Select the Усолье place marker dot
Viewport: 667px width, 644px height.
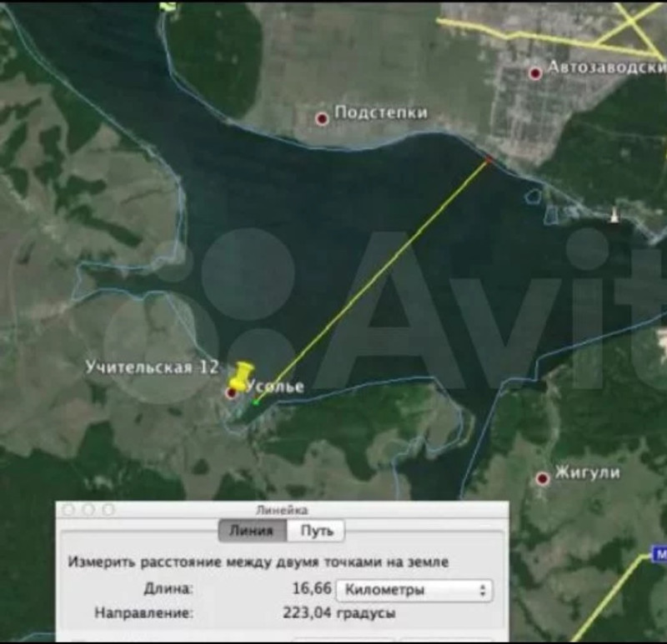pyautogui.click(x=232, y=392)
